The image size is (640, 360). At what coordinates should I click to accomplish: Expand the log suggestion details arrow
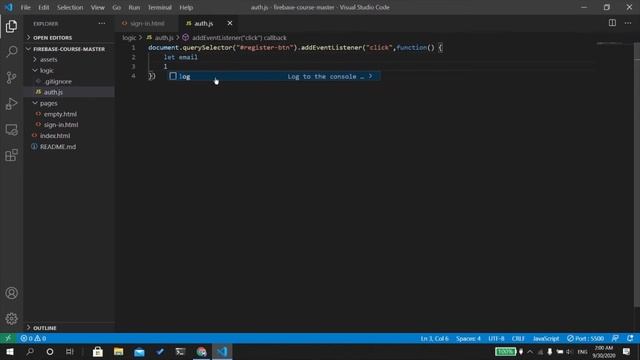(370, 76)
